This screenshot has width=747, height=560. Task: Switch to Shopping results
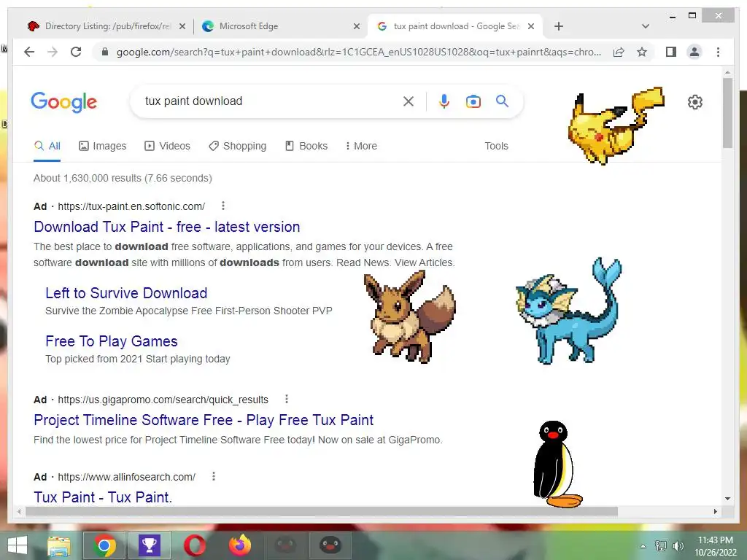(237, 146)
